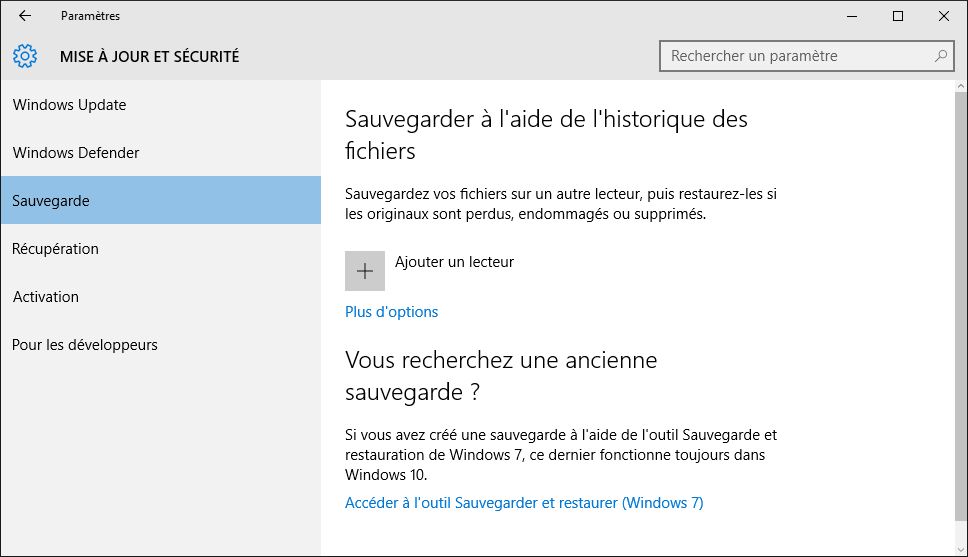968x557 pixels.
Task: Click the scrollbar up arrow
Action: point(959,88)
